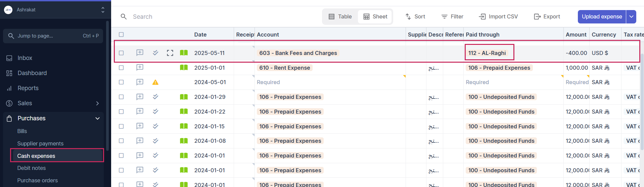
Task: Click Import CSV button
Action: click(498, 16)
